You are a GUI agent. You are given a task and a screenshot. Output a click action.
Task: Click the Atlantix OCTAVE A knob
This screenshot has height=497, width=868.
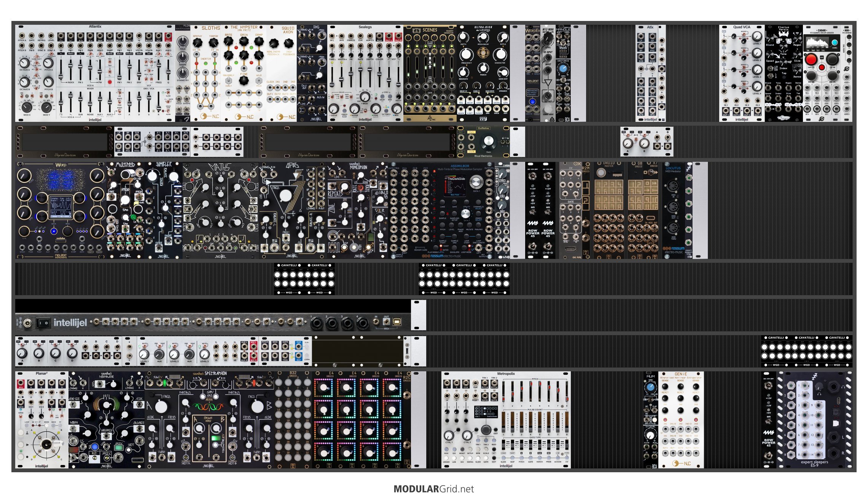24,63
